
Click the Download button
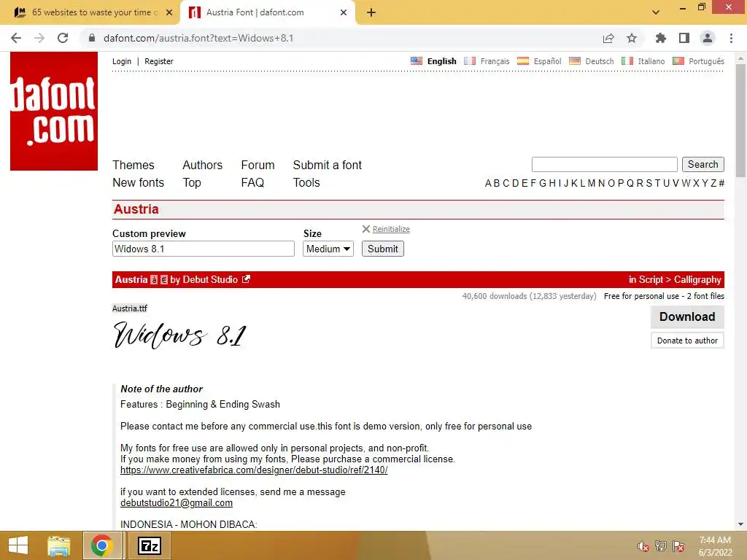(687, 316)
